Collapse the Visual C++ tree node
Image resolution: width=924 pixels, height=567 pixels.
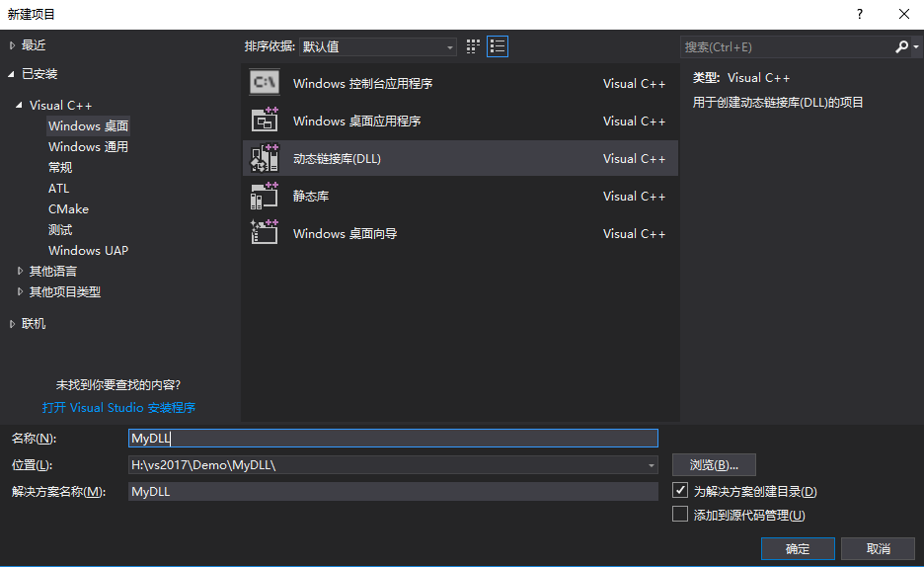tap(20, 105)
